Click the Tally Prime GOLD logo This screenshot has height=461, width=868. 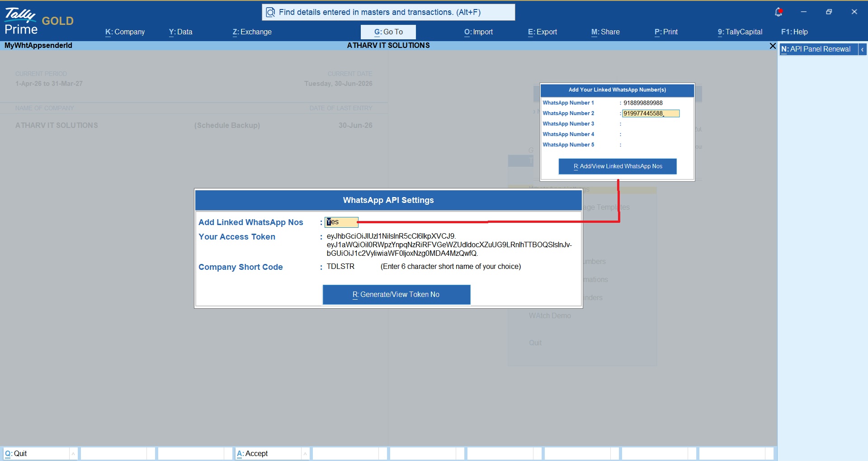pyautogui.click(x=39, y=21)
